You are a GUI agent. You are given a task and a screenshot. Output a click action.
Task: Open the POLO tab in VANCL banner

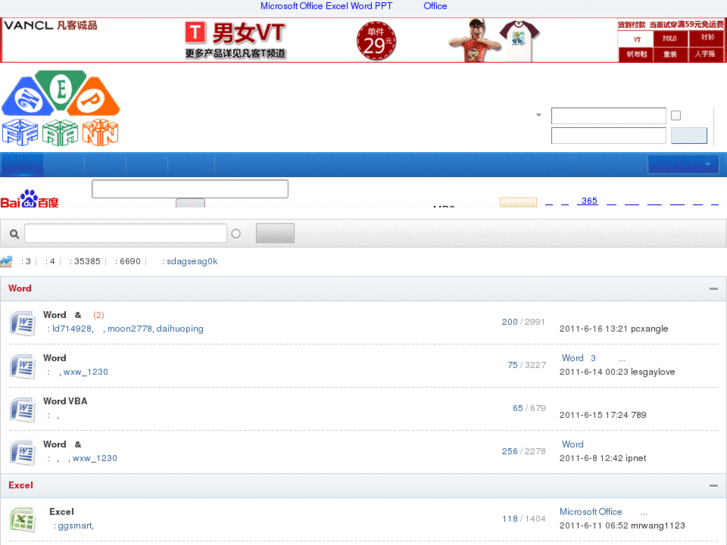click(670, 38)
